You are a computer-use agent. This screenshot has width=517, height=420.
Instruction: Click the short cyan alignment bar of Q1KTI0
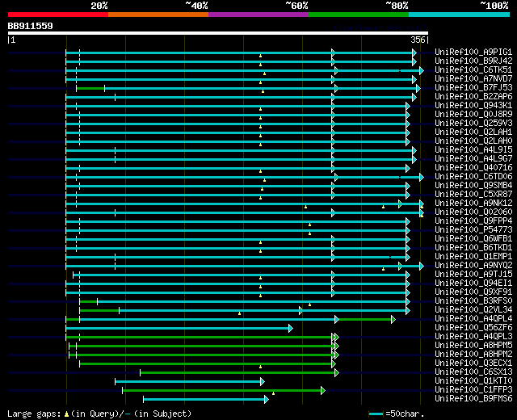(x=190, y=382)
